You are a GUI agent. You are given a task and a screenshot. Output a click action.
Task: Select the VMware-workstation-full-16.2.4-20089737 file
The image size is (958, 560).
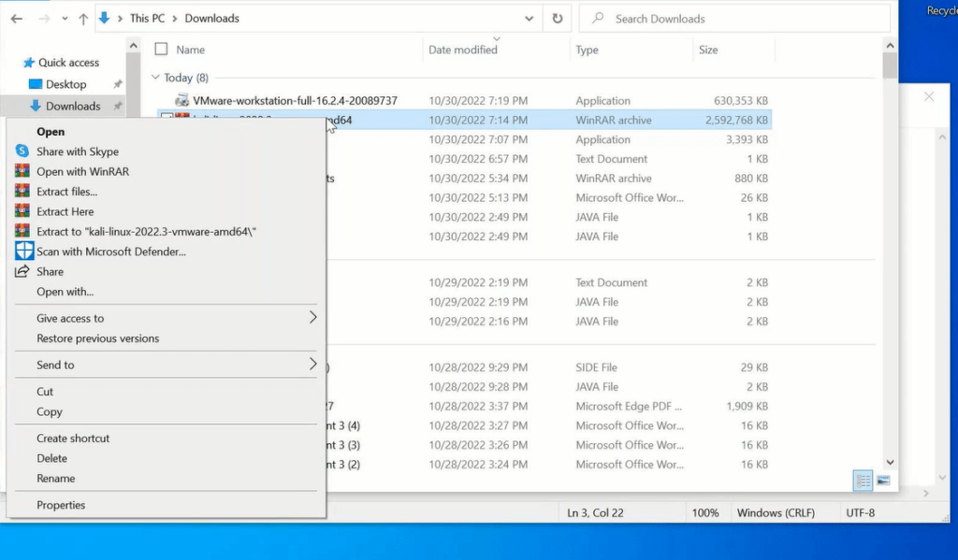(x=295, y=101)
